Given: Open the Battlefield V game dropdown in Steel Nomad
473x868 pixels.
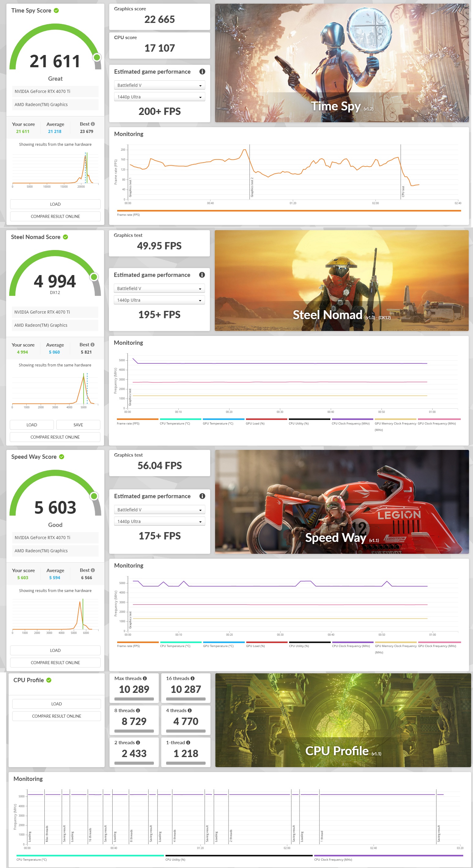Looking at the screenshot, I should [x=159, y=289].
